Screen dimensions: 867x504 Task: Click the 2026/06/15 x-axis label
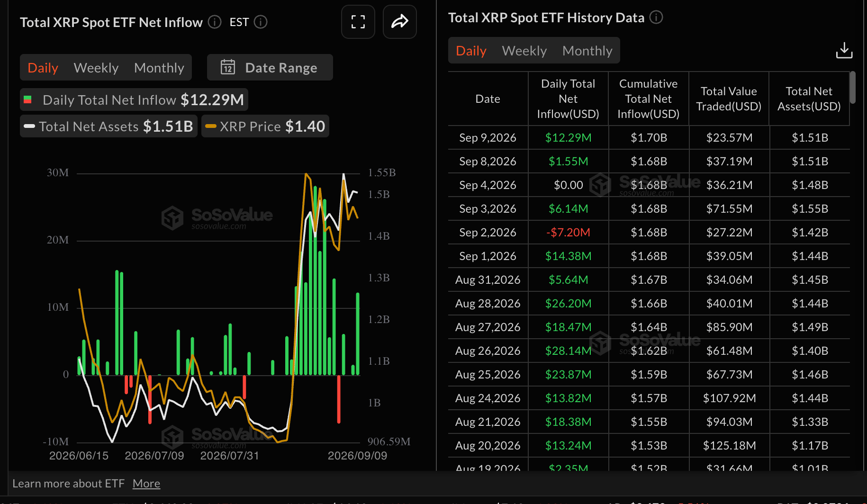point(79,456)
